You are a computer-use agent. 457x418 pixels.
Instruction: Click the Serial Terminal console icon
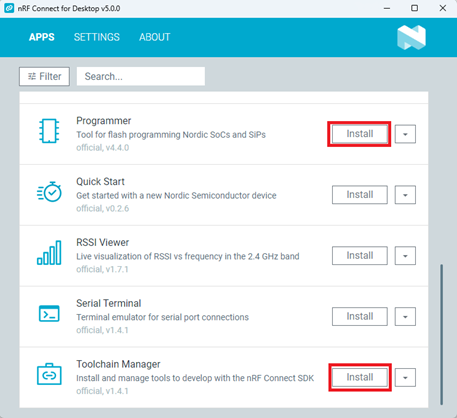[x=49, y=313]
